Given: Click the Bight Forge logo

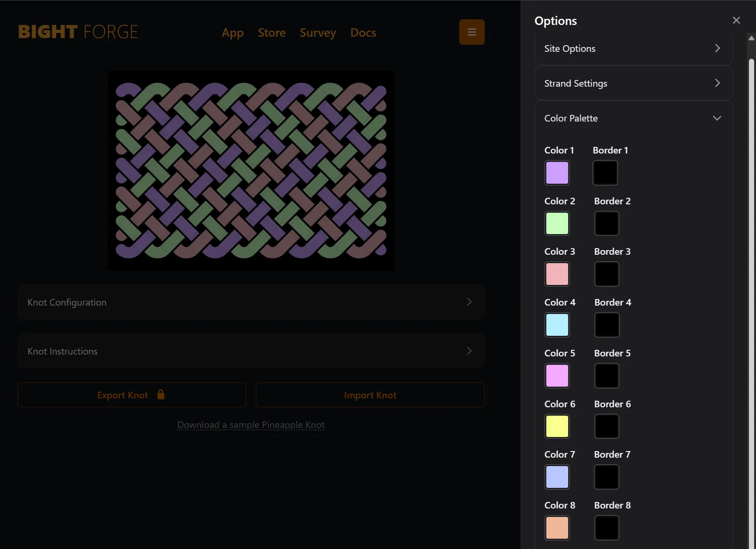Looking at the screenshot, I should point(78,32).
